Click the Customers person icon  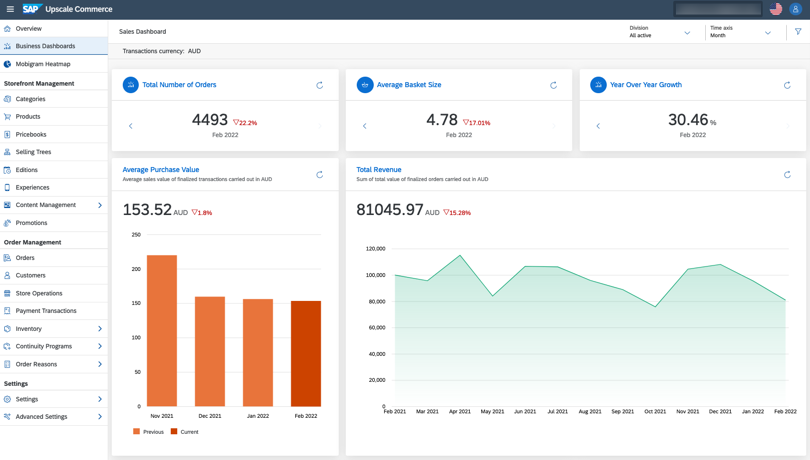point(7,275)
